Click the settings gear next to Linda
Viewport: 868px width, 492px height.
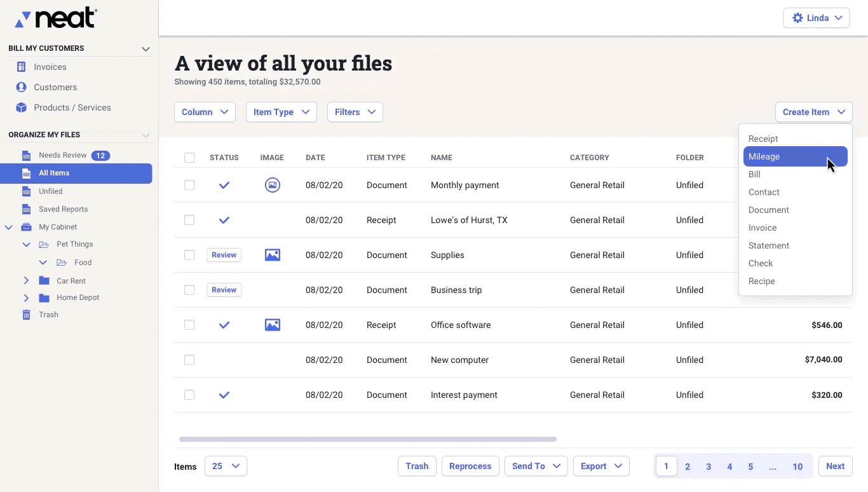[797, 18]
